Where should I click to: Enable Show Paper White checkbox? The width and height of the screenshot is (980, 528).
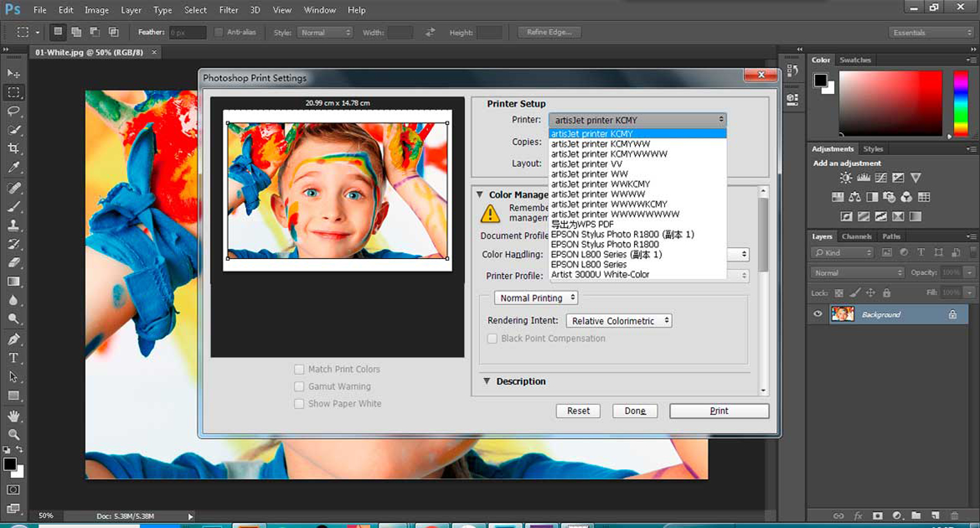pyautogui.click(x=299, y=404)
